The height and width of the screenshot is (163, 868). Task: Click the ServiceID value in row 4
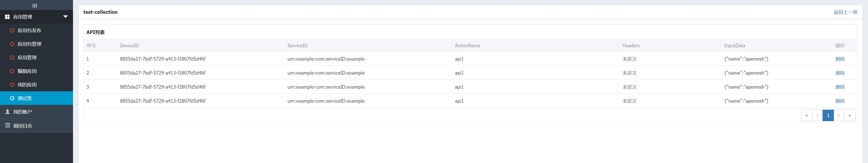click(326, 101)
